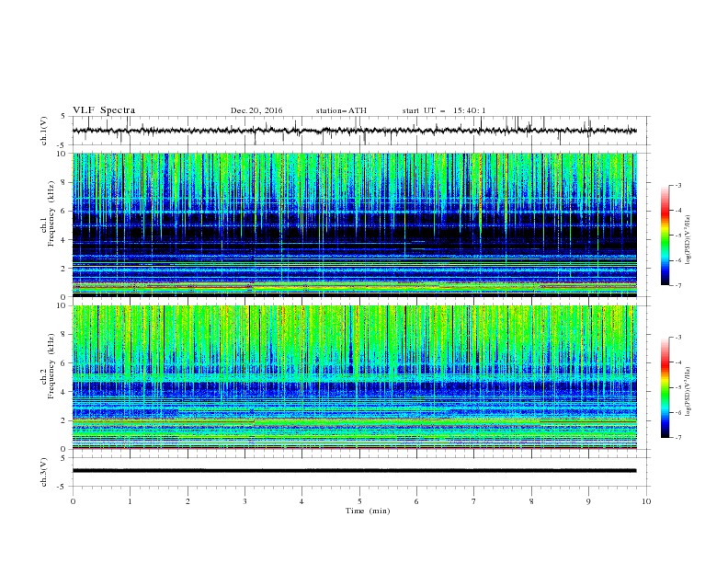The height and width of the screenshot is (563, 728).
Task: Click the "6" minute tick label
Action: pyautogui.click(x=416, y=501)
